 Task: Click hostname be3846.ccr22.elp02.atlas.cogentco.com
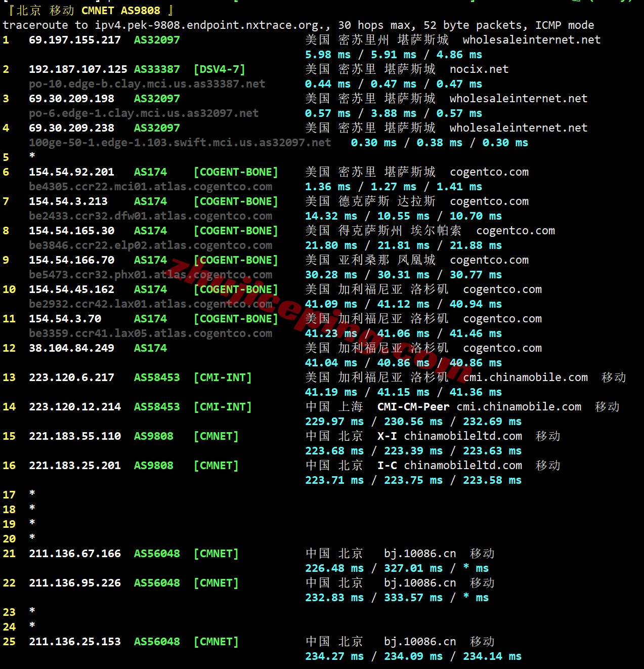point(150,245)
